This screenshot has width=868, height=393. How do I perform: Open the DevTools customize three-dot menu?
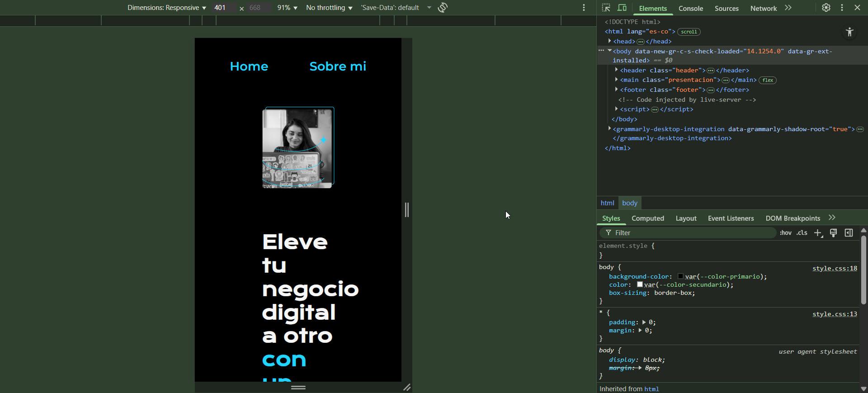[842, 8]
